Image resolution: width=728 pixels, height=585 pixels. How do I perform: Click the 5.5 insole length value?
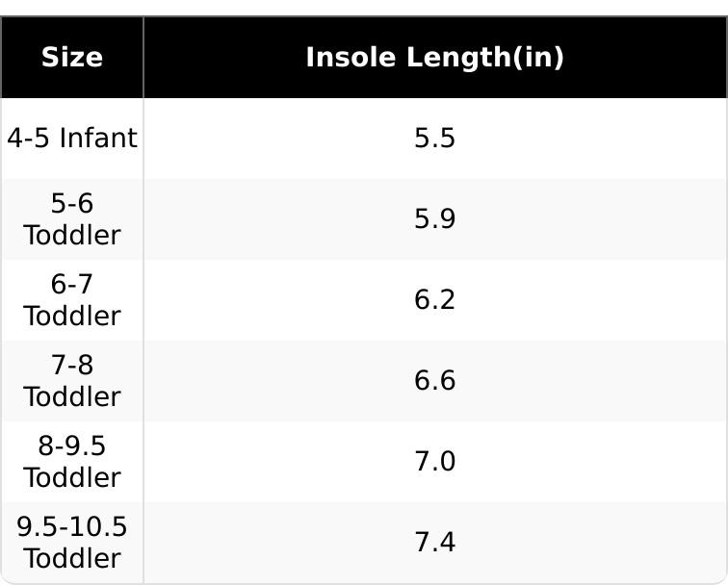[434, 139]
